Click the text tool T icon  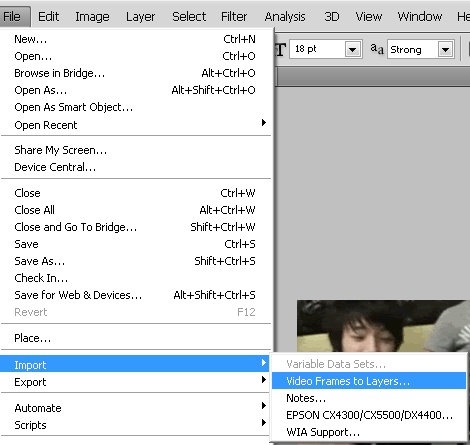[280, 49]
